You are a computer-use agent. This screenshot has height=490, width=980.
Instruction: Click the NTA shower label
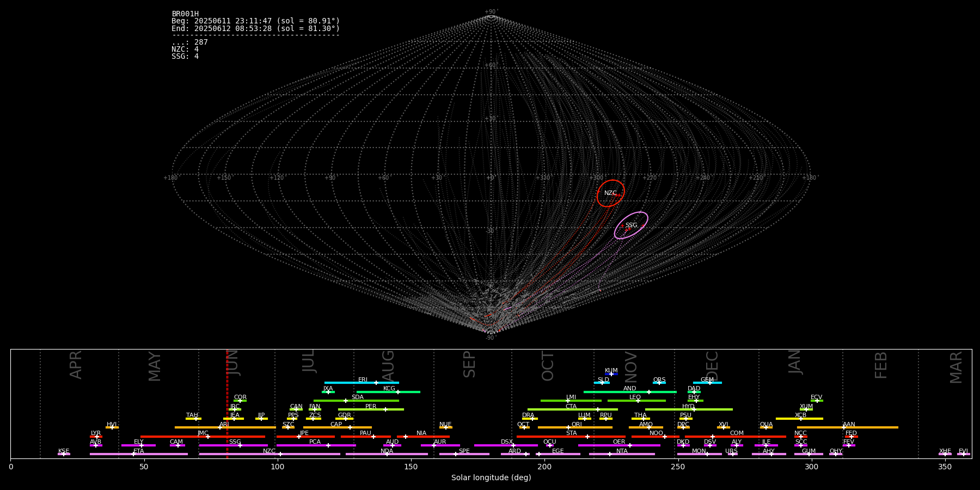(x=622, y=451)
